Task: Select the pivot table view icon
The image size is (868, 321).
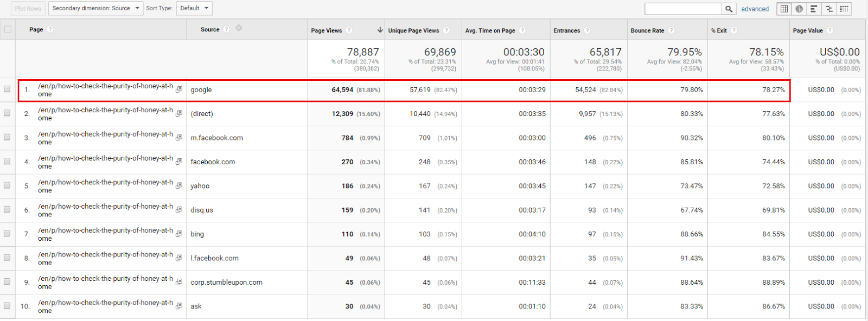Action: (844, 9)
